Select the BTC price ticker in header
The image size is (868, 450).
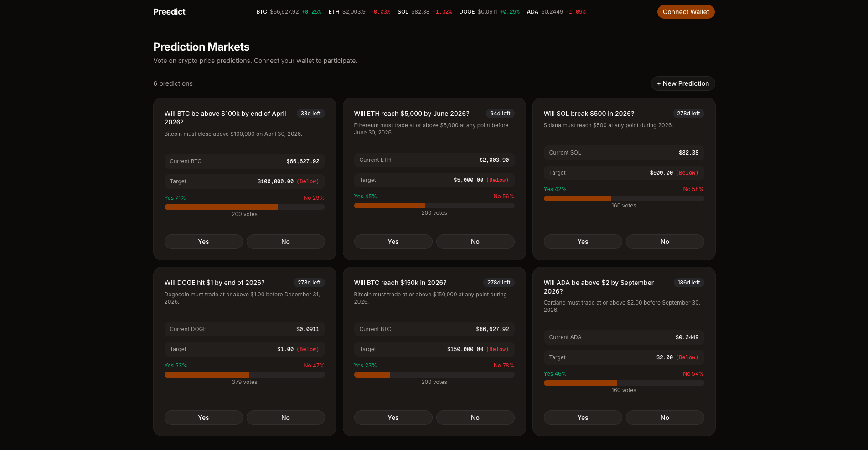289,12
